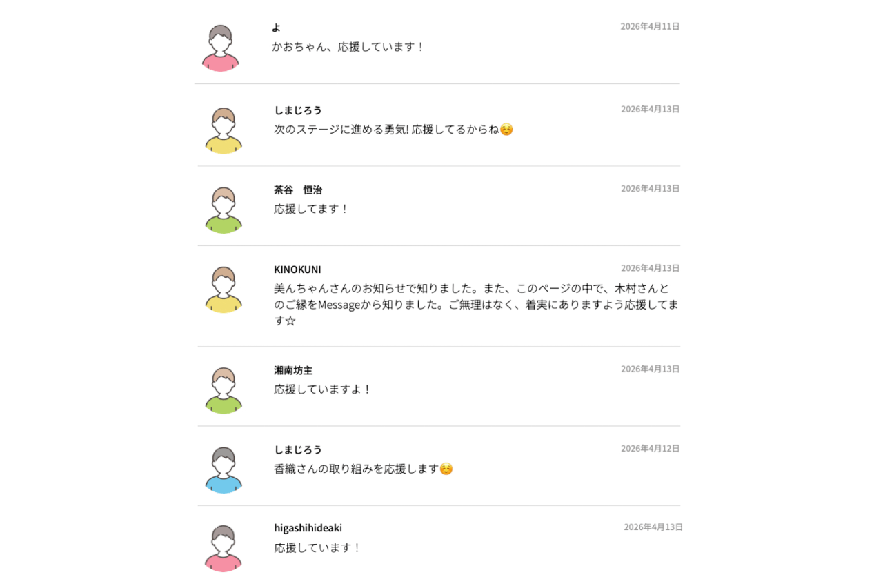Image resolution: width=883 pixels, height=588 pixels.
Task: Click the smiling emoji after 応援してるからね
Action: 506,130
